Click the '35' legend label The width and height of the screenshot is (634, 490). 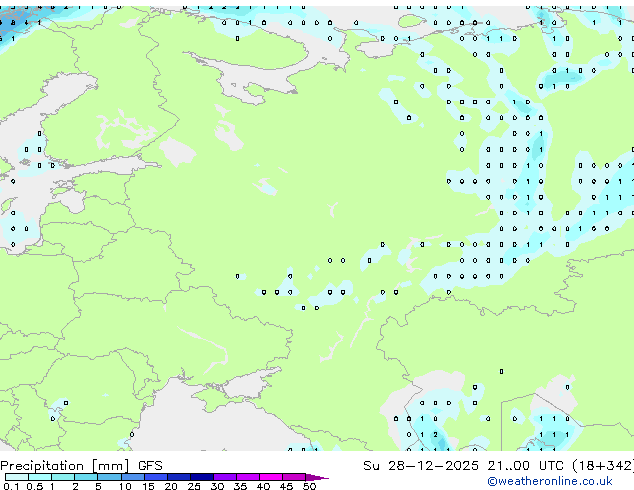pyautogui.click(x=240, y=486)
